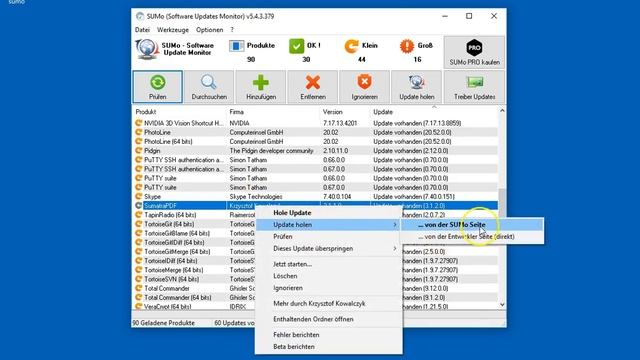Screen dimensions: 640x360
Task: Click the orange Klein updates icon
Action: [x=351, y=46]
